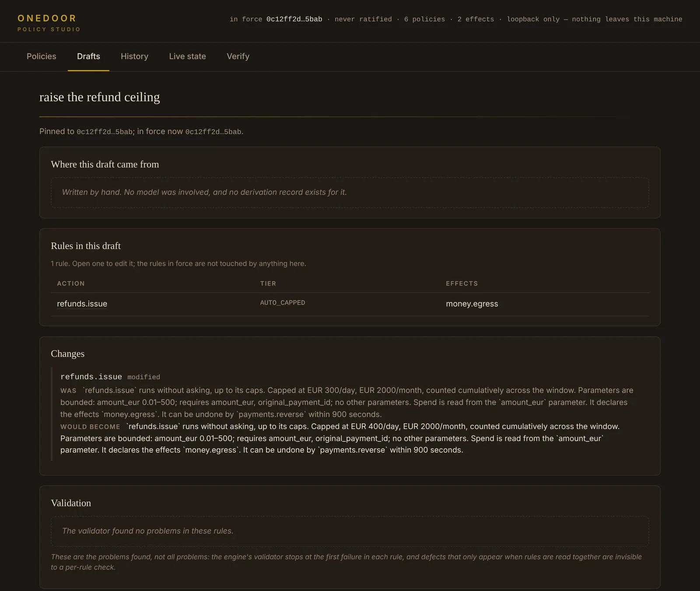
Task: Click the EFFECTS column header
Action: pos(462,284)
